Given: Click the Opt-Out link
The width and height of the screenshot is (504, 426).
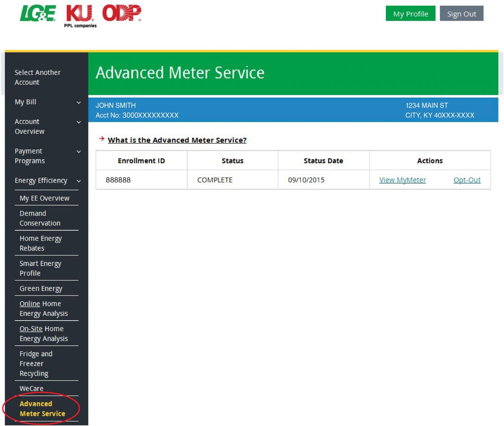Looking at the screenshot, I should (467, 180).
